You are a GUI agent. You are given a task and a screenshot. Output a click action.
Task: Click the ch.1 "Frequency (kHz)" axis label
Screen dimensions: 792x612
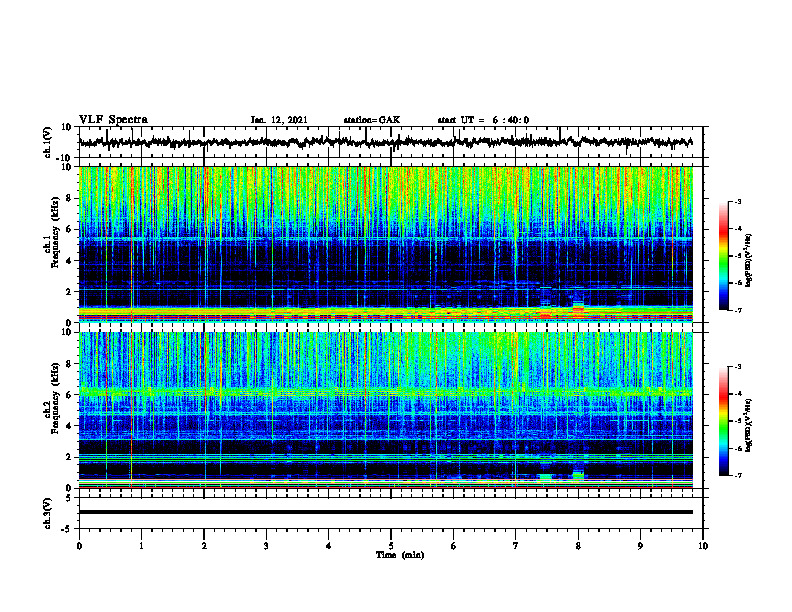click(x=55, y=233)
